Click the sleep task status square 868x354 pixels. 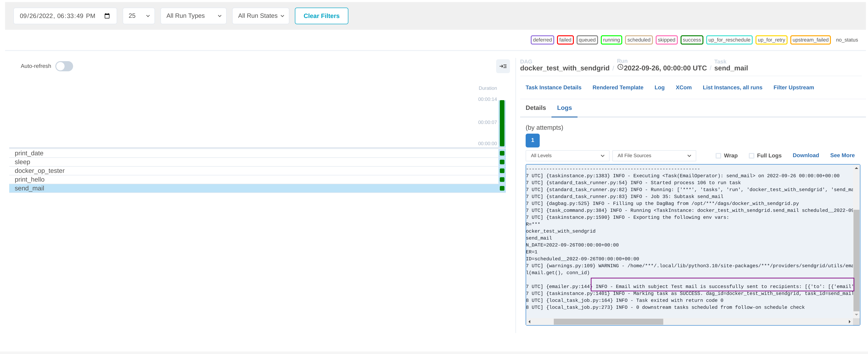[502, 162]
